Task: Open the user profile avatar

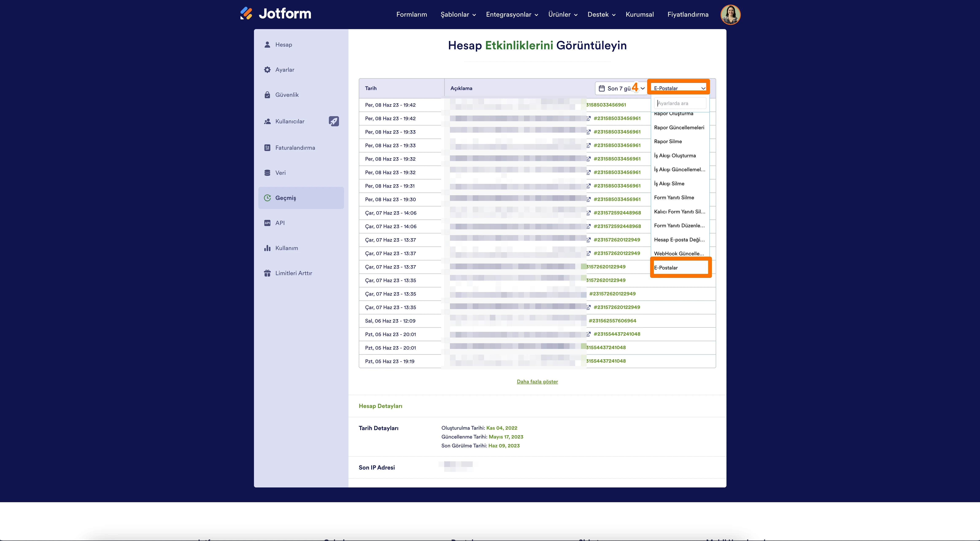Action: (730, 15)
